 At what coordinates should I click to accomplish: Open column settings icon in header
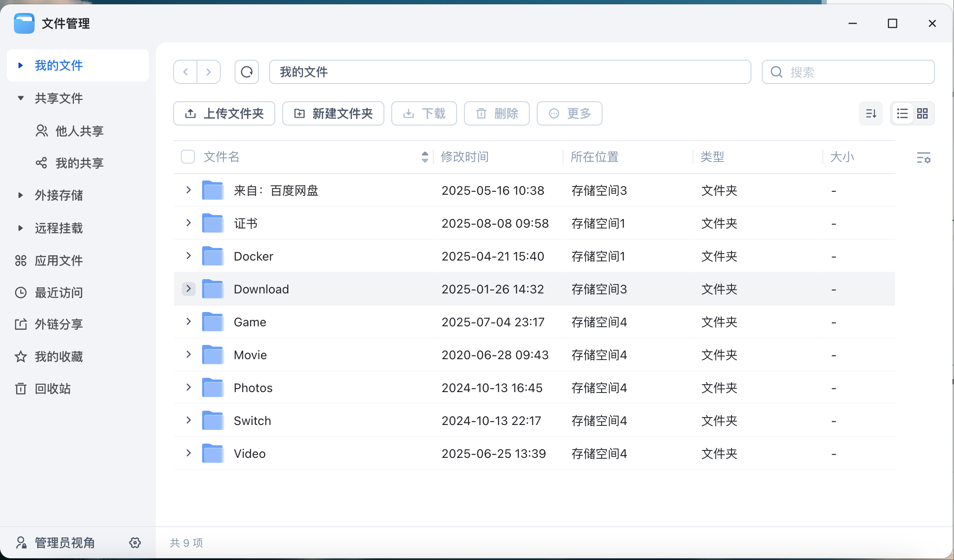pos(923,158)
